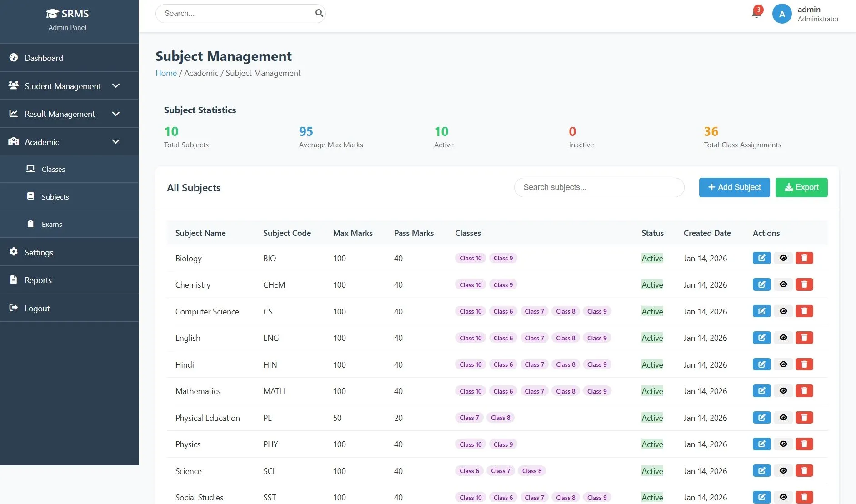Click the delete trash icon for Chemistry
Viewport: 856px width, 504px height.
pos(804,284)
